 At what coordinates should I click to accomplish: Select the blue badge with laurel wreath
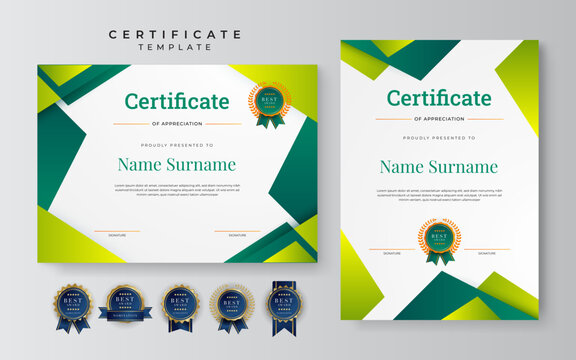click(232, 308)
